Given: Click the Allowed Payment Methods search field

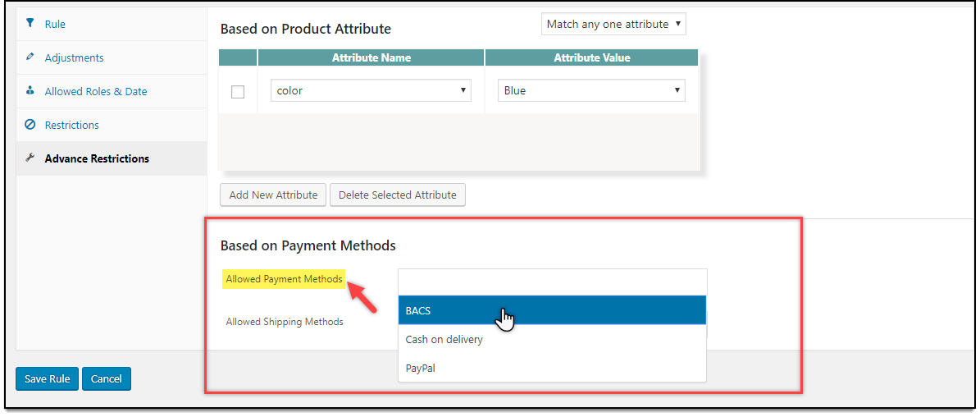Looking at the screenshot, I should point(553,282).
